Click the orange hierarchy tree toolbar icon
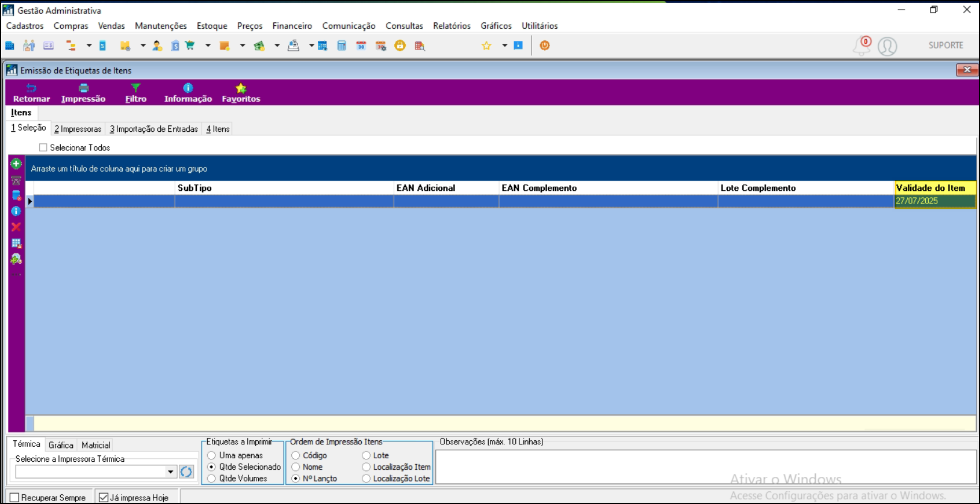 click(x=71, y=46)
